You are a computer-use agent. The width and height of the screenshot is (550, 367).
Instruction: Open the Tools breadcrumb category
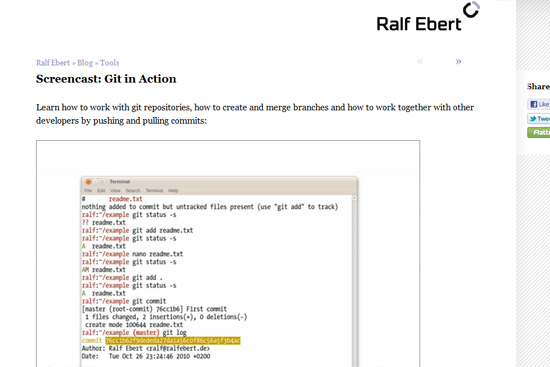click(x=109, y=63)
